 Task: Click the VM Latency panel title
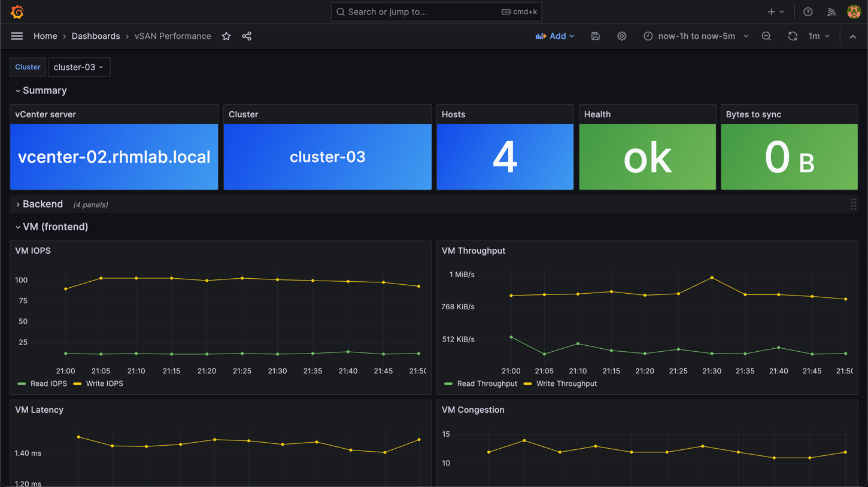click(39, 410)
